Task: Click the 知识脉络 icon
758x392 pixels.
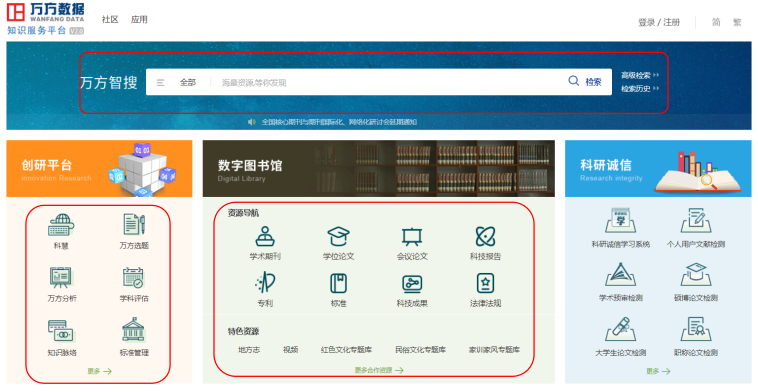Action: click(61, 331)
